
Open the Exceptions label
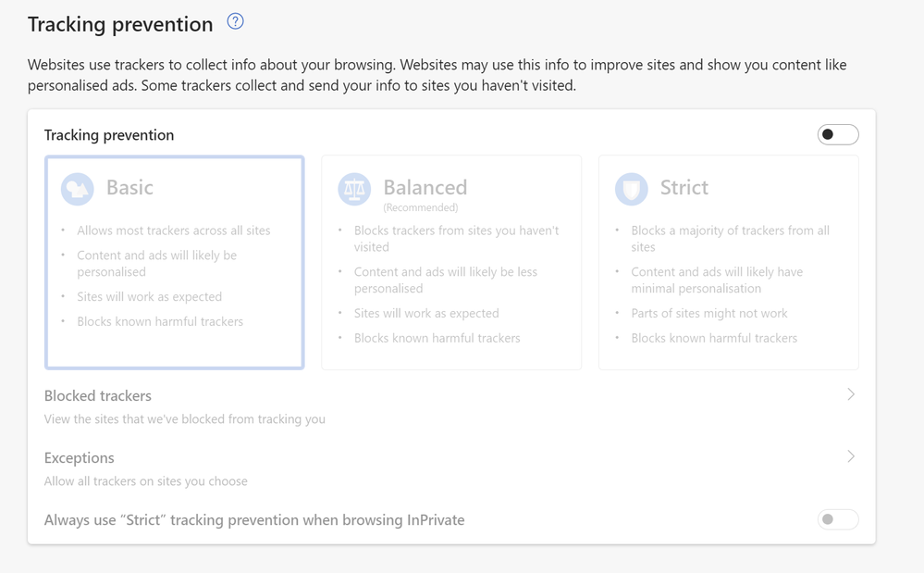pyautogui.click(x=80, y=458)
